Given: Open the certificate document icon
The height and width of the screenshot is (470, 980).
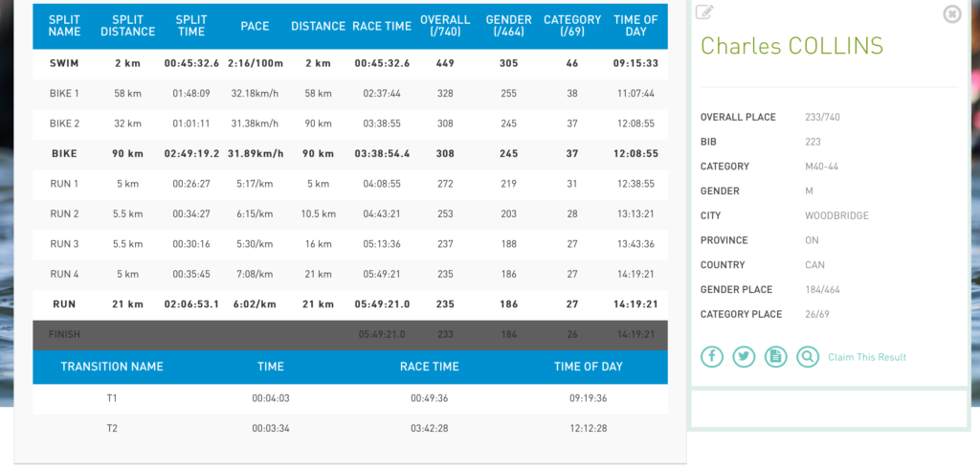Looking at the screenshot, I should (775, 357).
